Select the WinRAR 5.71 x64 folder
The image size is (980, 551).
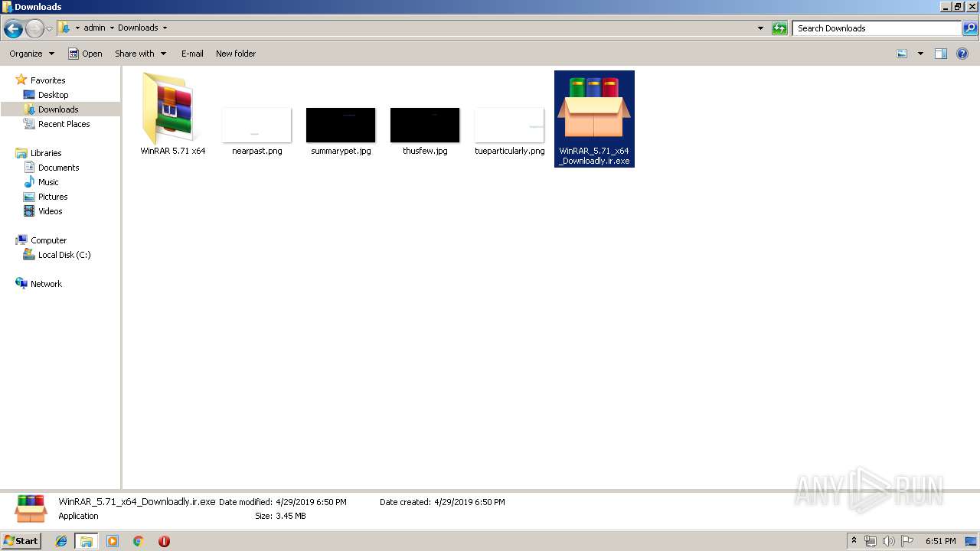pyautogui.click(x=173, y=113)
